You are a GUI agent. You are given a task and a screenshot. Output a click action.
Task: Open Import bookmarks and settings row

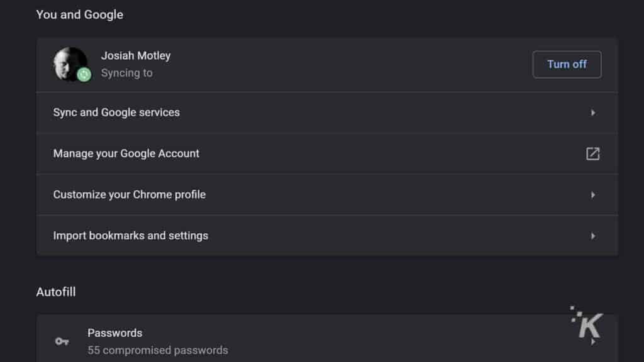tap(327, 236)
